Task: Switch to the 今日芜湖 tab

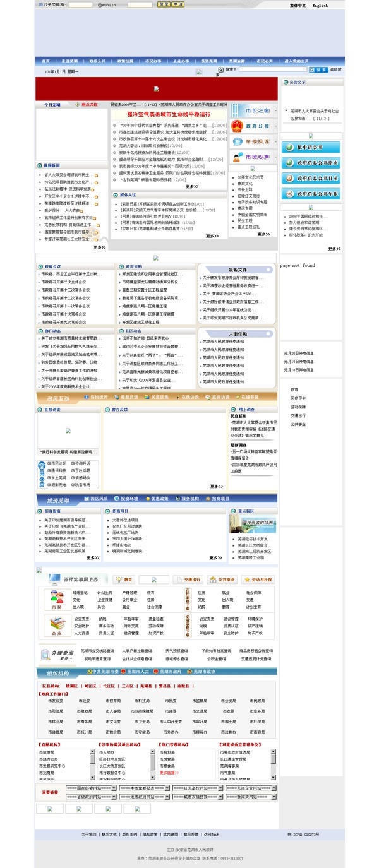Action: [53, 104]
